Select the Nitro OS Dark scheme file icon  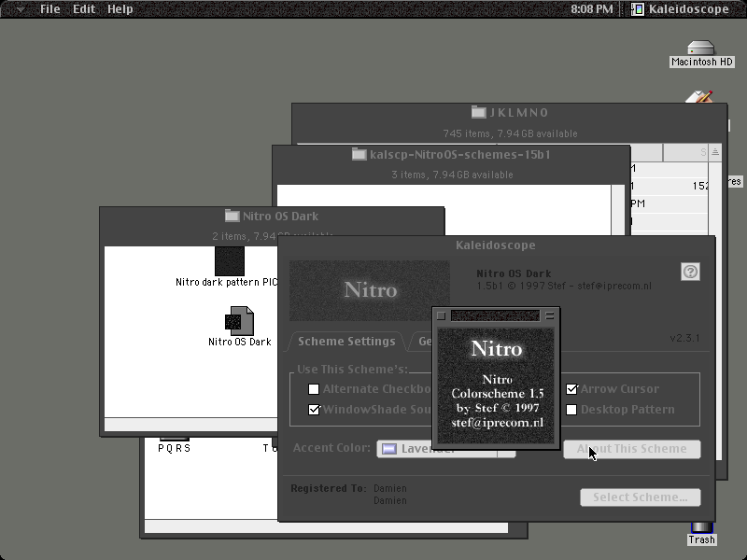(x=240, y=321)
